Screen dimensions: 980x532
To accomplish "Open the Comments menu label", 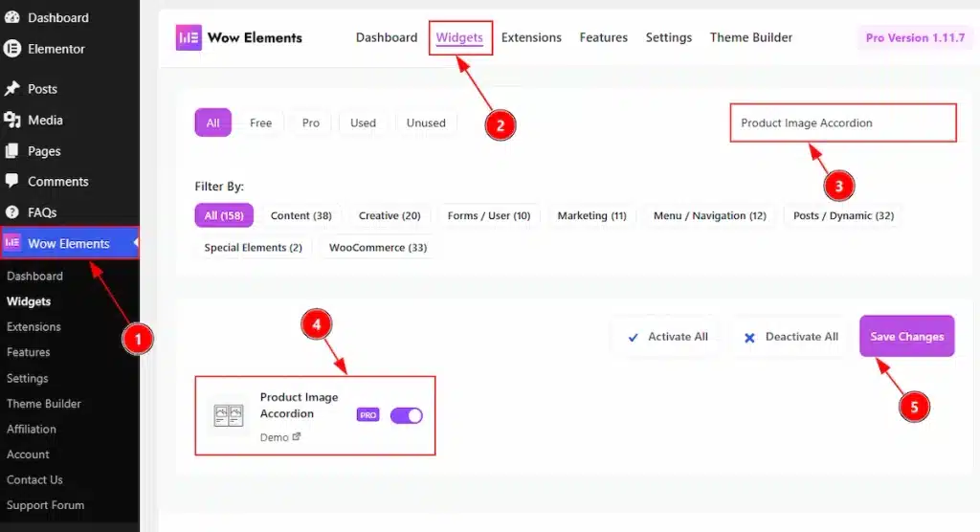I will [x=58, y=181].
